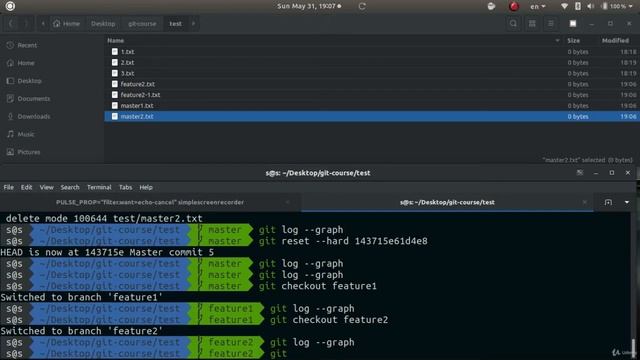
Task: Search files with the magnifier icon
Action: click(513, 24)
